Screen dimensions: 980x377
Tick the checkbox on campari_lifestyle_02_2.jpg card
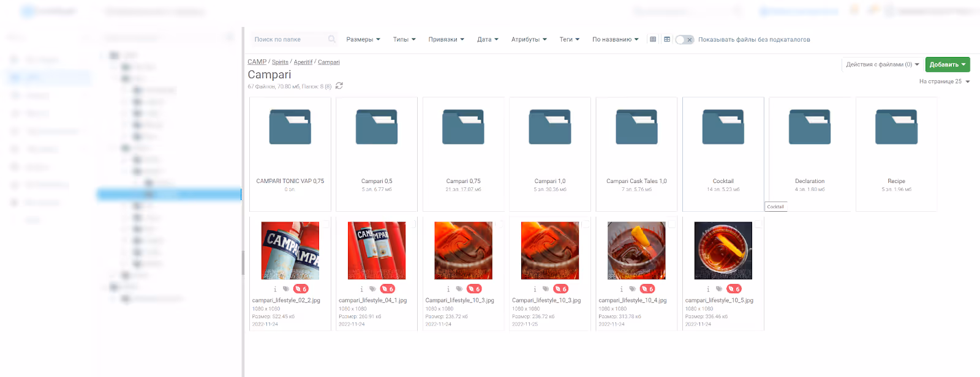tap(326, 225)
